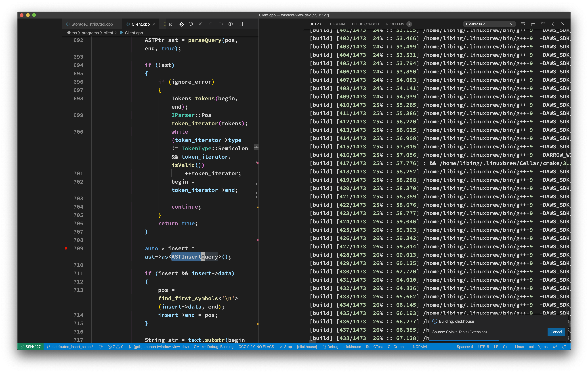
Task: Clear output using the clear-lines icon
Action: point(523,24)
